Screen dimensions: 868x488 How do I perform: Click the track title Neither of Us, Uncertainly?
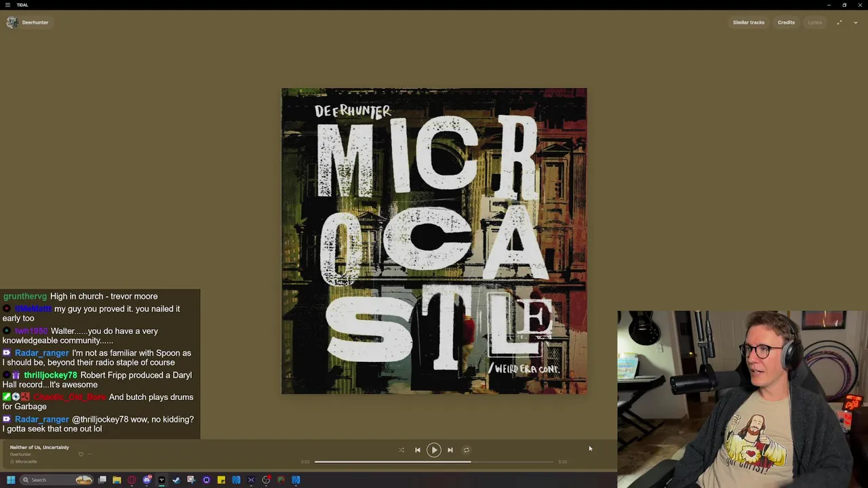[x=39, y=447]
